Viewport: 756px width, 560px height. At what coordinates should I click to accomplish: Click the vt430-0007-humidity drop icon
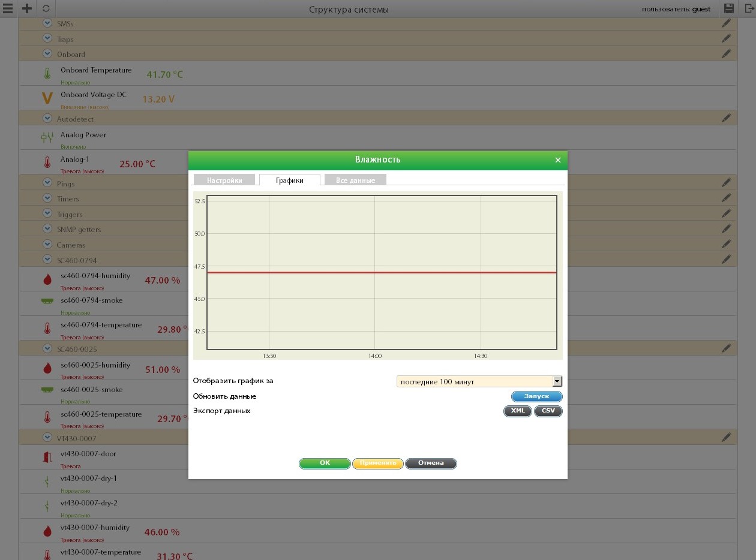point(47,531)
